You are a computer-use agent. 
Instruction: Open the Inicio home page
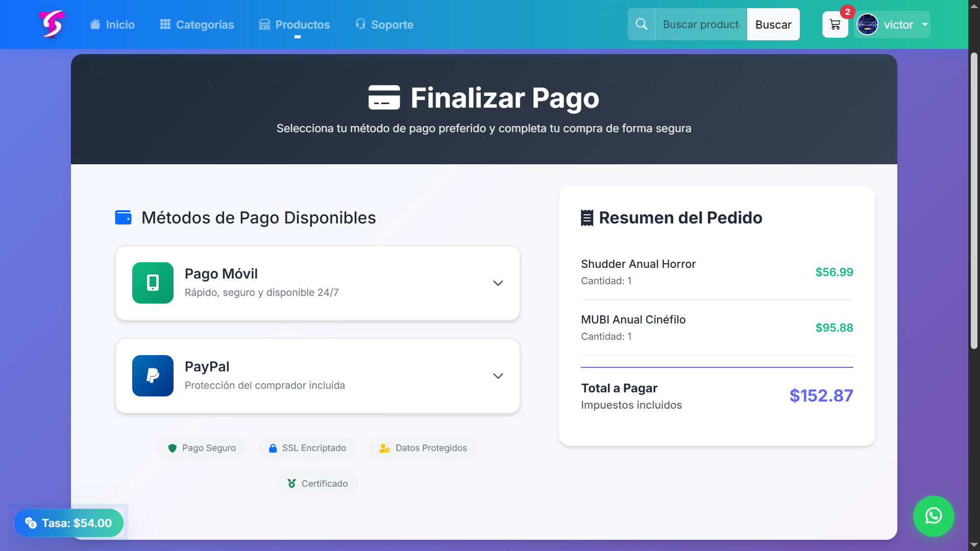(112, 24)
